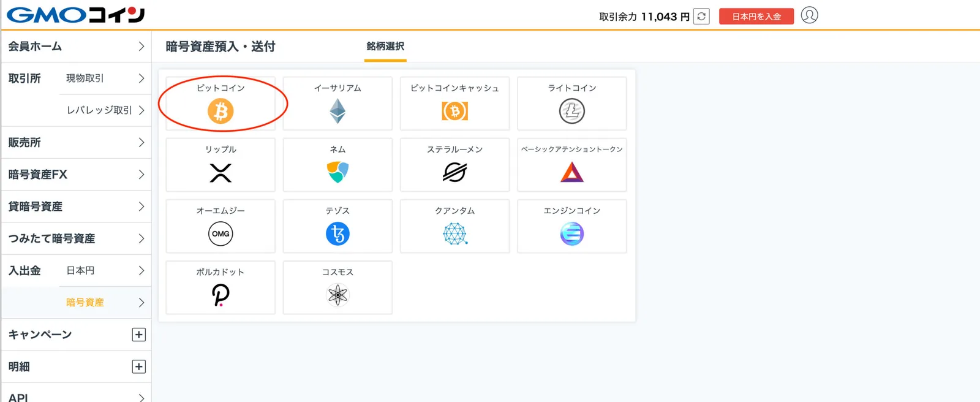The width and height of the screenshot is (980, 402).
Task: Click the ビットコイン label text
Action: tap(221, 88)
